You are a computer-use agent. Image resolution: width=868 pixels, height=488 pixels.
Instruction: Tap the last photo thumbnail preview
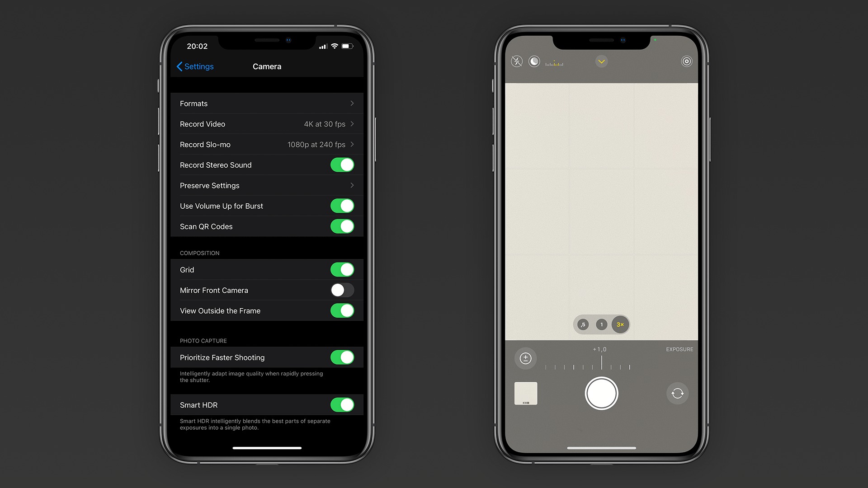(524, 393)
